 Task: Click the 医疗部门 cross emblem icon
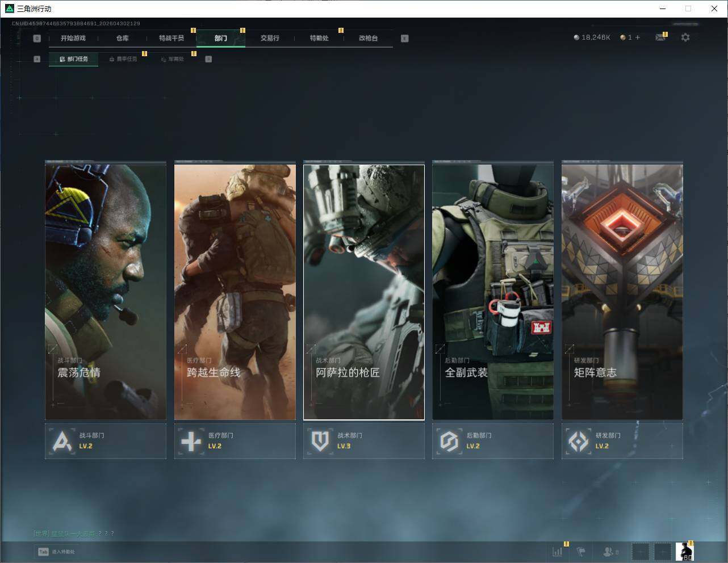[x=191, y=441]
